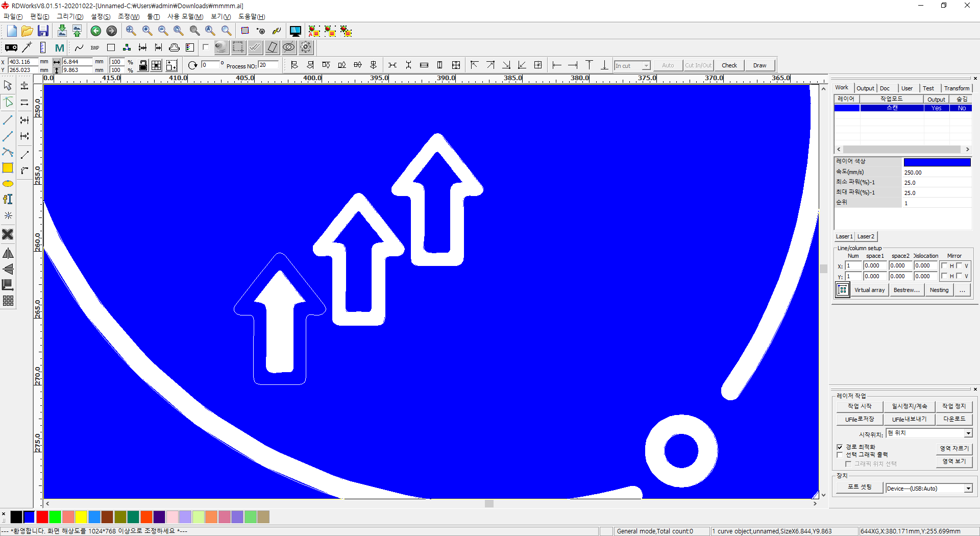The image size is (980, 536).
Task: Open the 그리기(D) menu
Action: [x=70, y=17]
